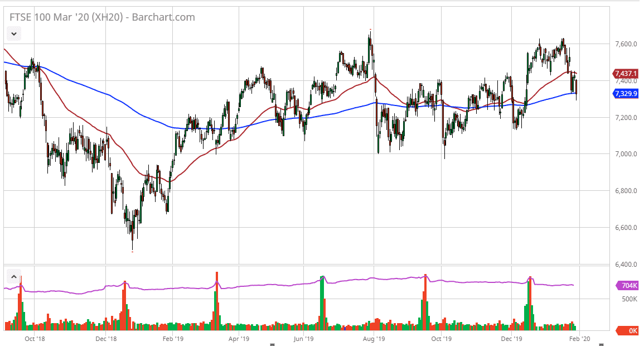Click the 704K purple volume average tag
The width and height of the screenshot is (644, 346).
tap(628, 285)
